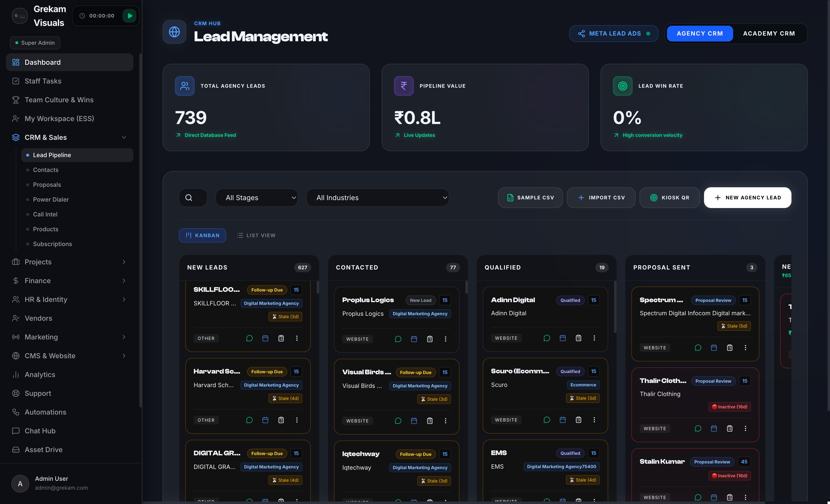
Task: Click clipboard icon on Spectrum card
Action: coord(729,347)
